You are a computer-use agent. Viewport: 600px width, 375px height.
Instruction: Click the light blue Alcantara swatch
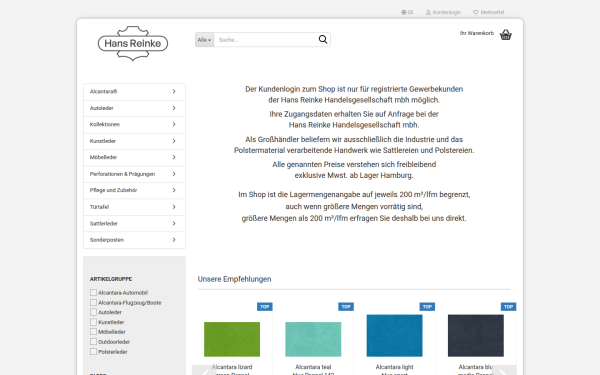pyautogui.click(x=395, y=336)
